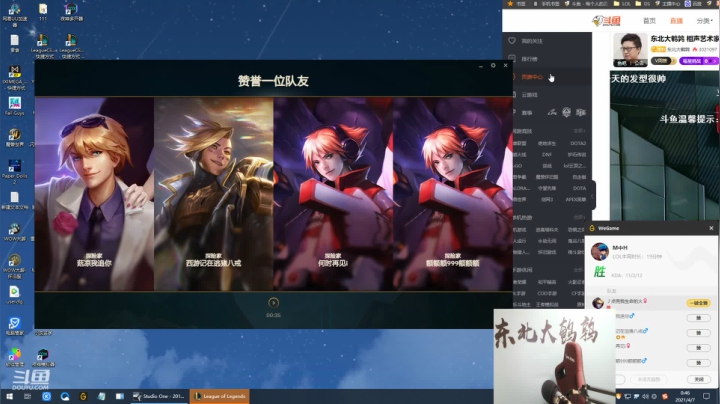Image resolution: width=720 pixels, height=404 pixels.
Task: Open 页游中心 in Douyu sidebar
Action: (x=532, y=77)
